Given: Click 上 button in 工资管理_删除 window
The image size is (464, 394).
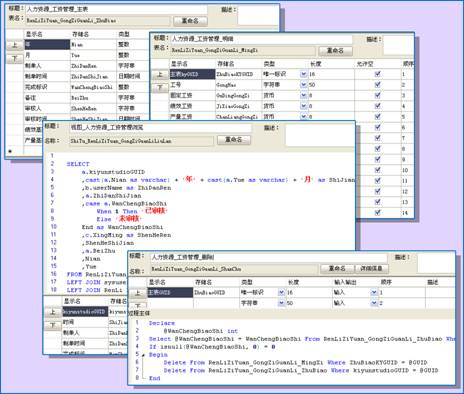Looking at the screenshot, I should coord(137,293).
